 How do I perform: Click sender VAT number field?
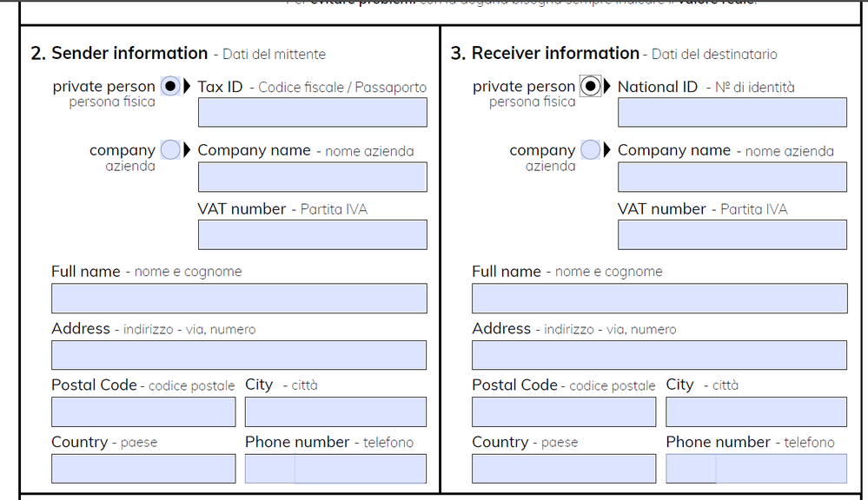(x=313, y=234)
